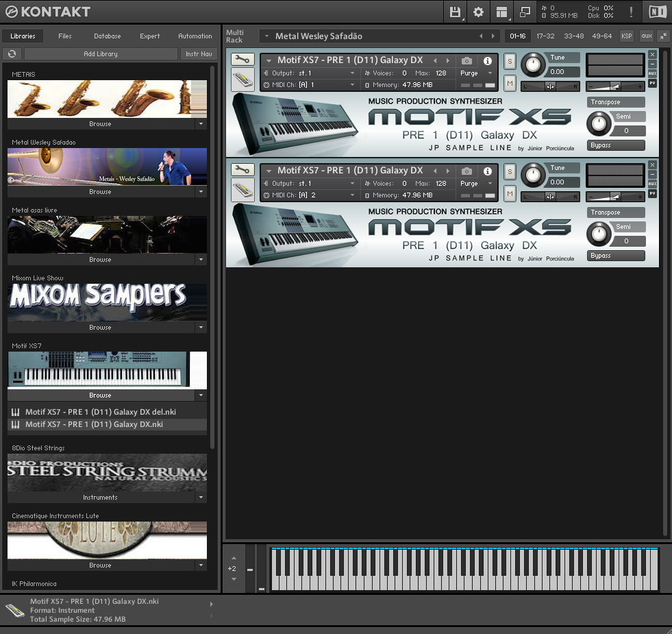
Task: Open the Motif XS7 library dropdown arrow
Action: click(x=201, y=395)
